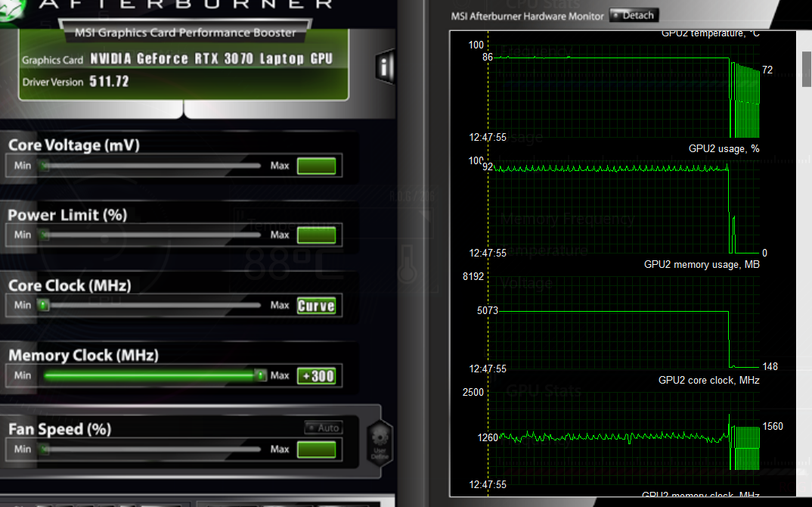
Task: Click the Fan Speed value field
Action: coord(317,449)
